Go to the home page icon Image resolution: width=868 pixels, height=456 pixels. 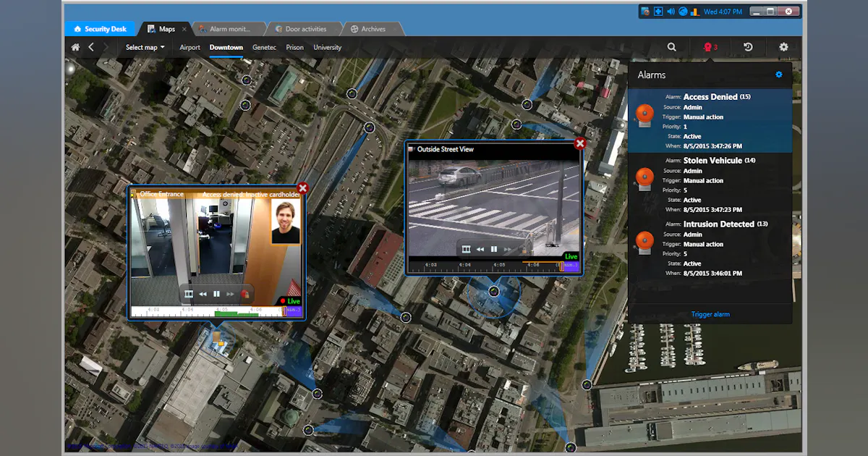click(x=75, y=47)
